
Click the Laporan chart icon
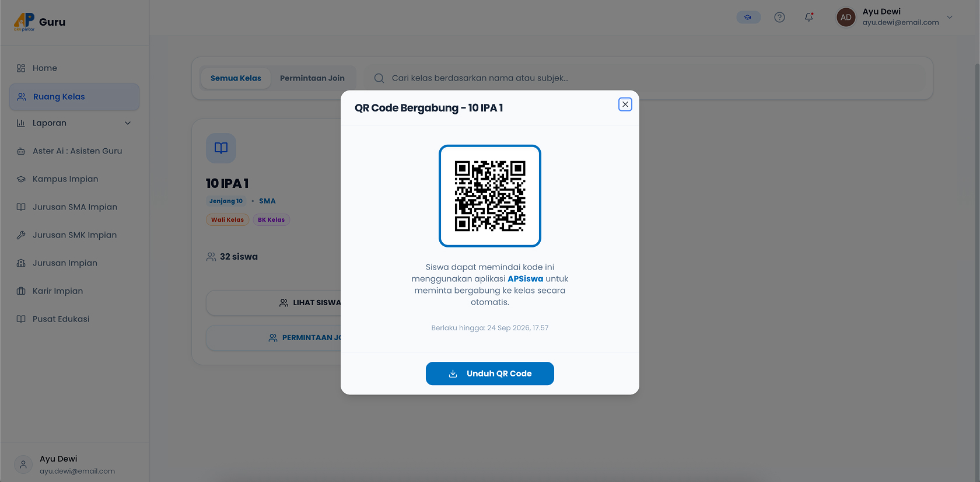click(21, 123)
